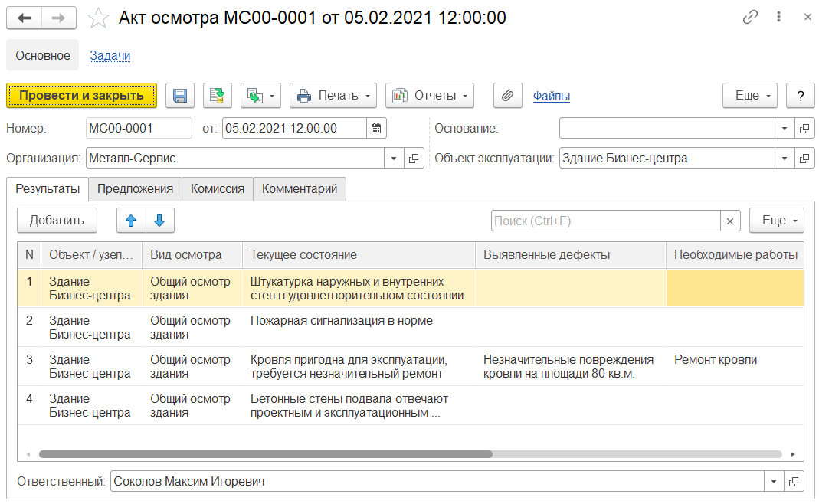Viewport: 819px width, 504px height.
Task: Go back with left arrow
Action: tap(24, 18)
